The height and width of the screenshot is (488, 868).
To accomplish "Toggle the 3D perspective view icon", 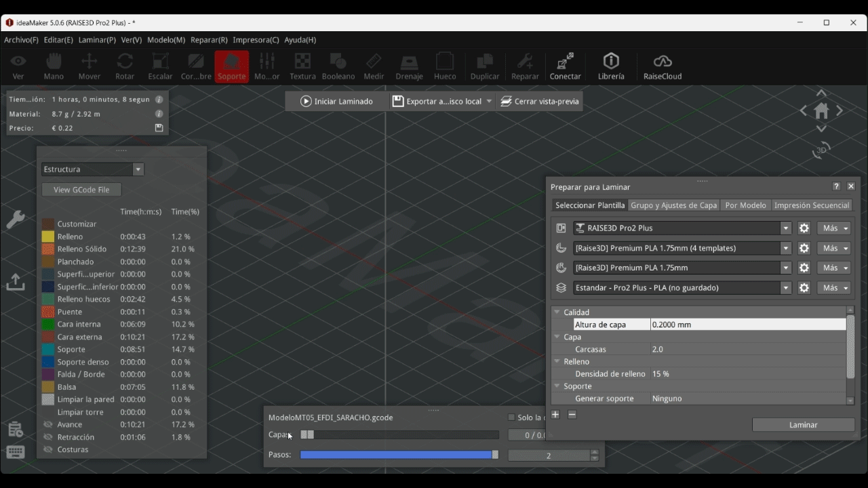I will (821, 150).
